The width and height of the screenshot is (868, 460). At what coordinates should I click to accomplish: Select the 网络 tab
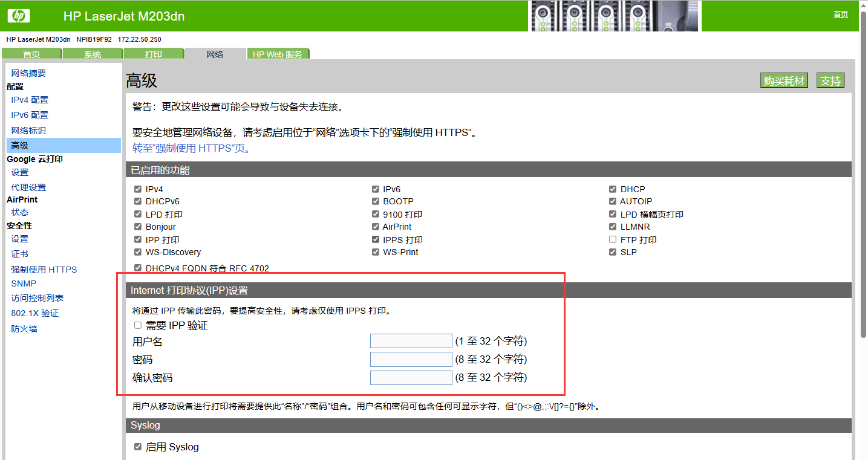pyautogui.click(x=215, y=54)
